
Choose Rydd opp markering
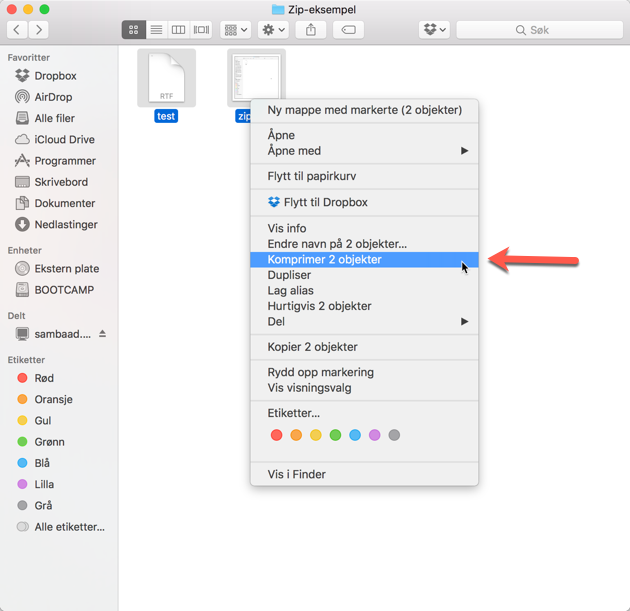[x=364, y=372]
